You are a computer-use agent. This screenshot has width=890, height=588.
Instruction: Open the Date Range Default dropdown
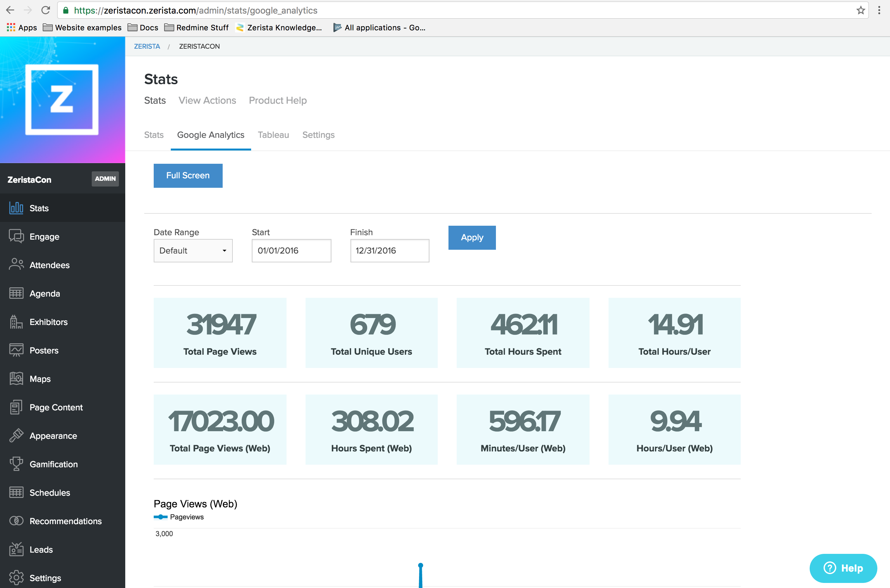(193, 250)
